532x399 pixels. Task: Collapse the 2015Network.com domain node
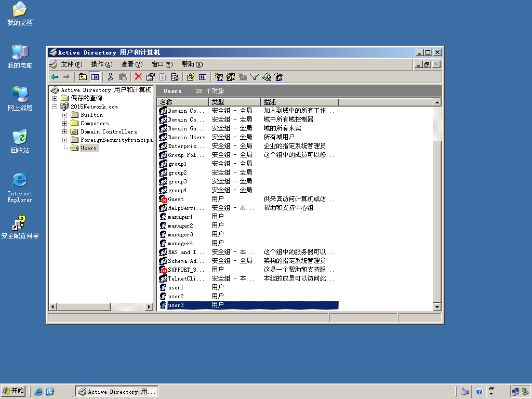[55, 107]
